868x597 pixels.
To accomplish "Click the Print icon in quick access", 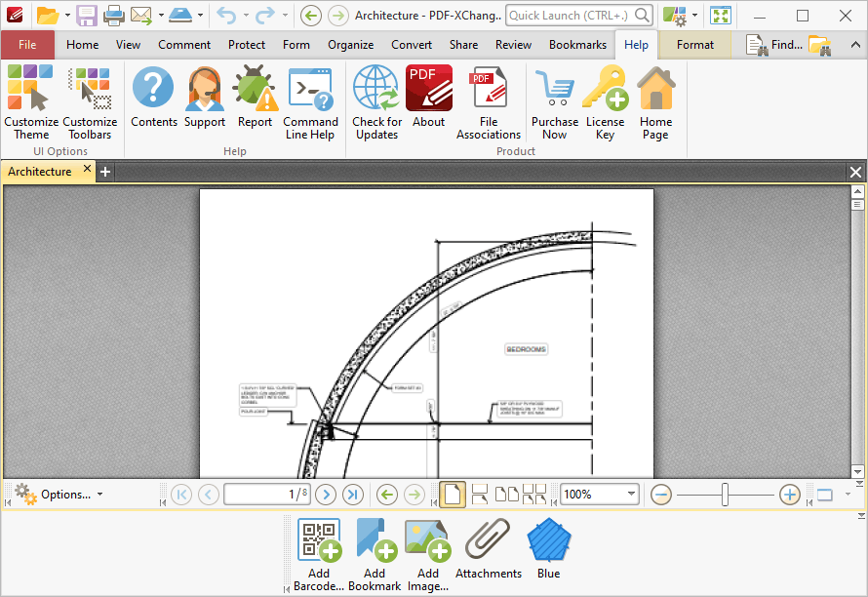I will [x=114, y=16].
